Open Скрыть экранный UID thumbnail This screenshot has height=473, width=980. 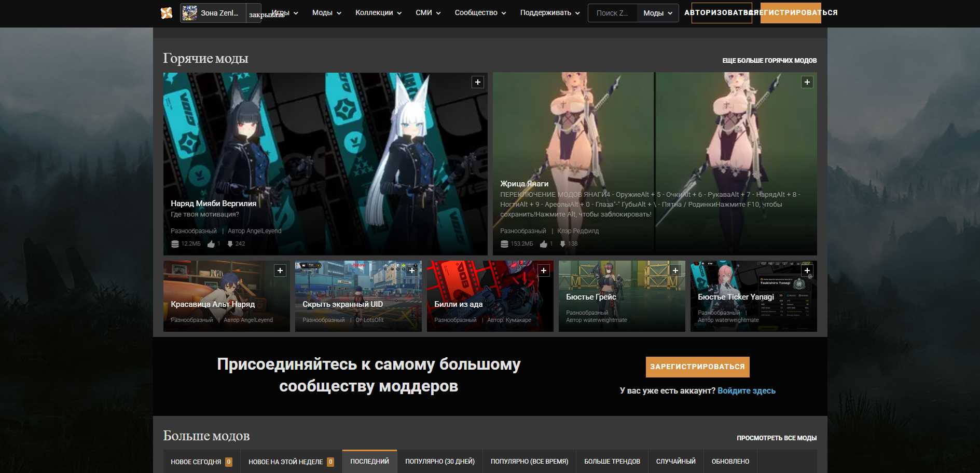[358, 296]
